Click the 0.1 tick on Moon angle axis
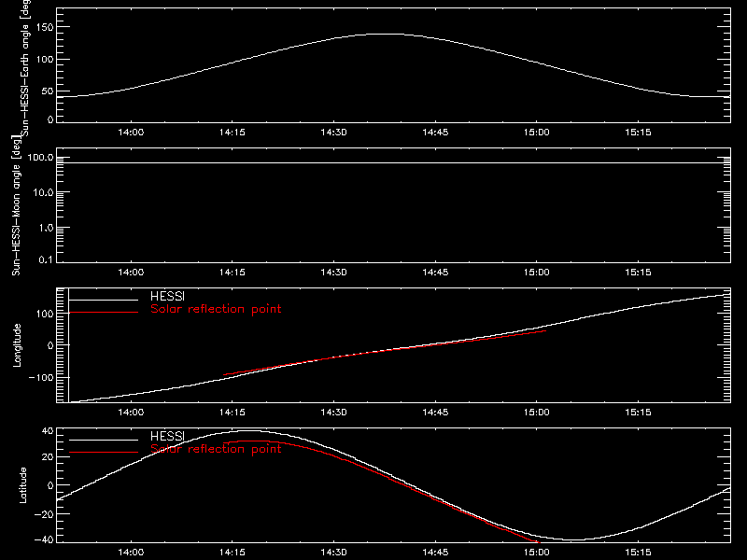 (46, 259)
